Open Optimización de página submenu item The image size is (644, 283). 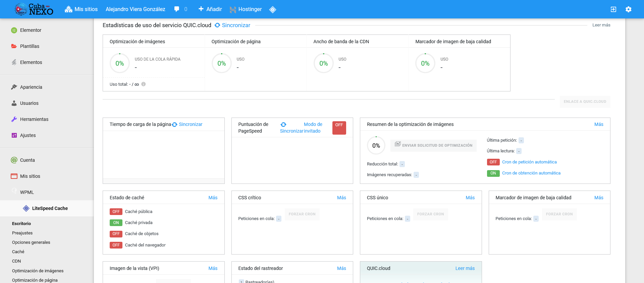[35, 280]
